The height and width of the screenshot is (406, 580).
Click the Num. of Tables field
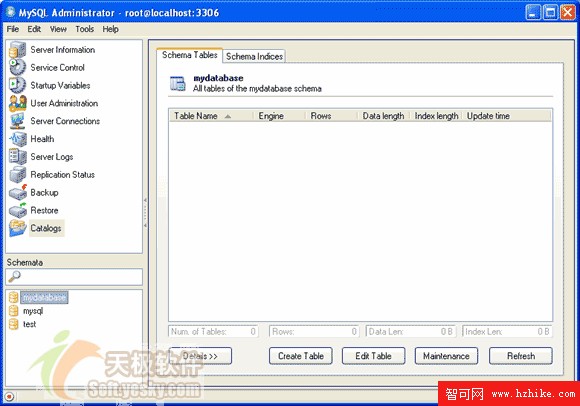[x=213, y=331]
